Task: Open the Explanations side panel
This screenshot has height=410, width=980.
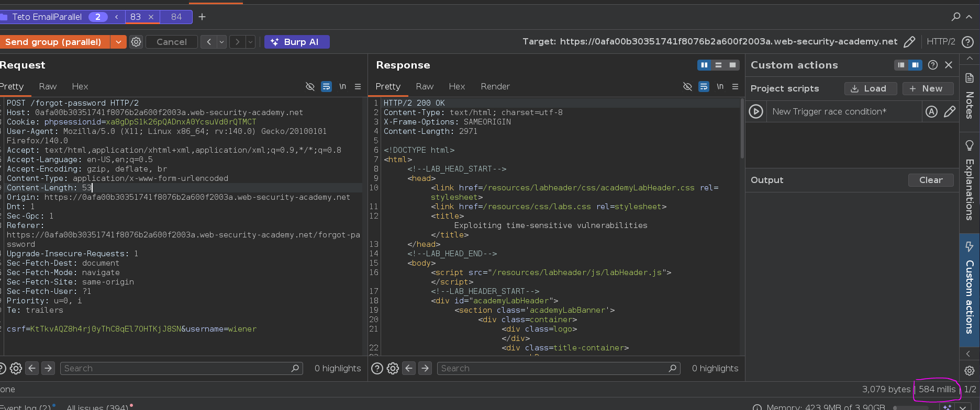Action: 970,180
